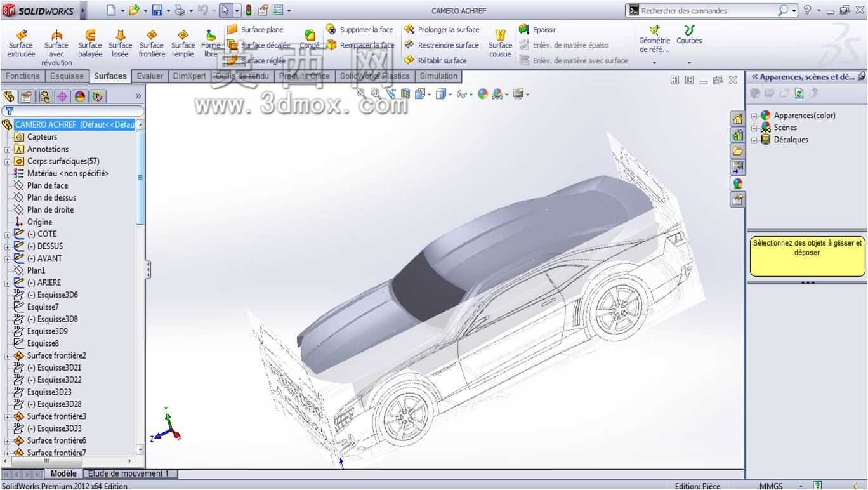Click the Epaissir command
Image resolution: width=868 pixels, height=490 pixels.
[x=537, y=29]
